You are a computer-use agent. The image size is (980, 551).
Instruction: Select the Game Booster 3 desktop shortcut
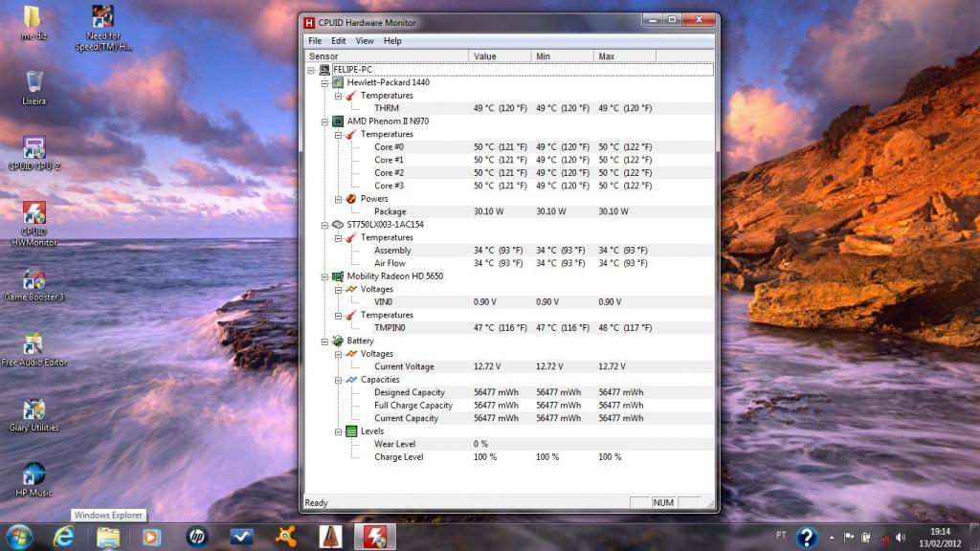33,285
